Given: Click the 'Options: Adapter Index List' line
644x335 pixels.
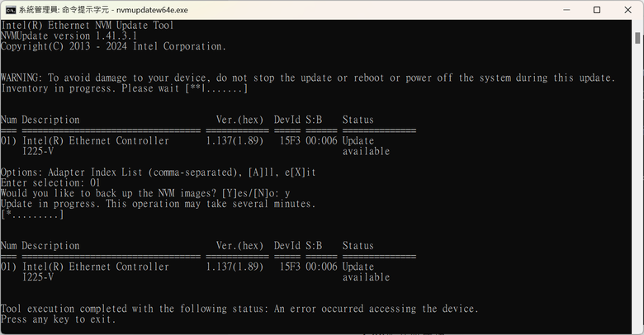Looking at the screenshot, I should pos(159,172).
